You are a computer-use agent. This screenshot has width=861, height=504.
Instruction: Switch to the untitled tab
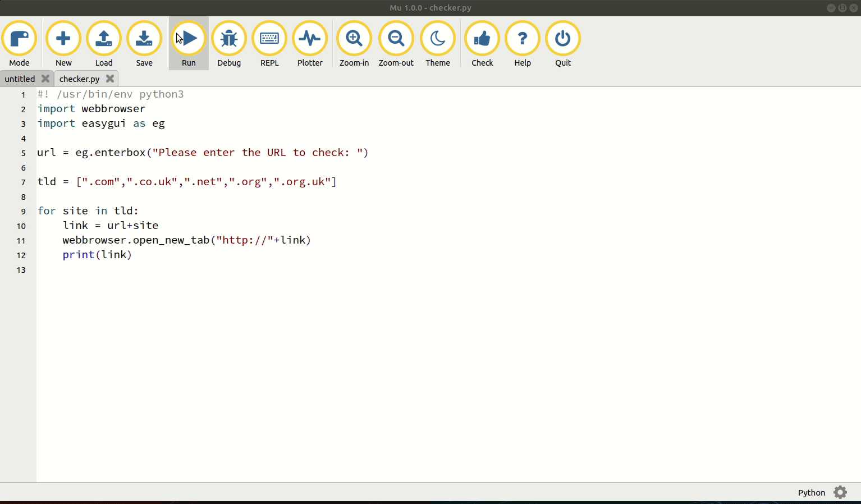[x=20, y=79]
